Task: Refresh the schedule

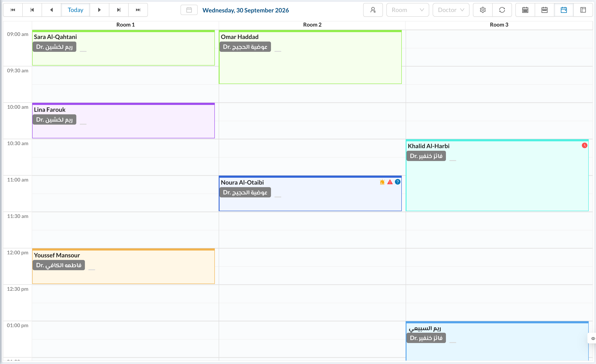Action: click(x=502, y=10)
